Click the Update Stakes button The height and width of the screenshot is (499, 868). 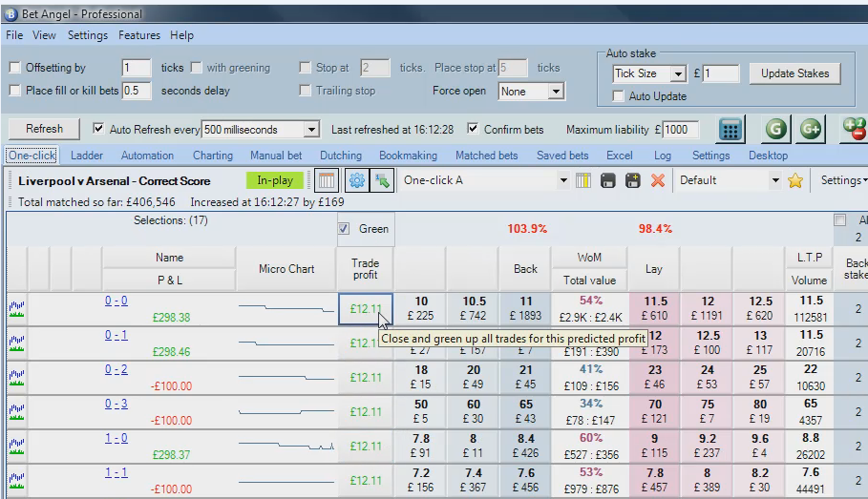point(794,73)
